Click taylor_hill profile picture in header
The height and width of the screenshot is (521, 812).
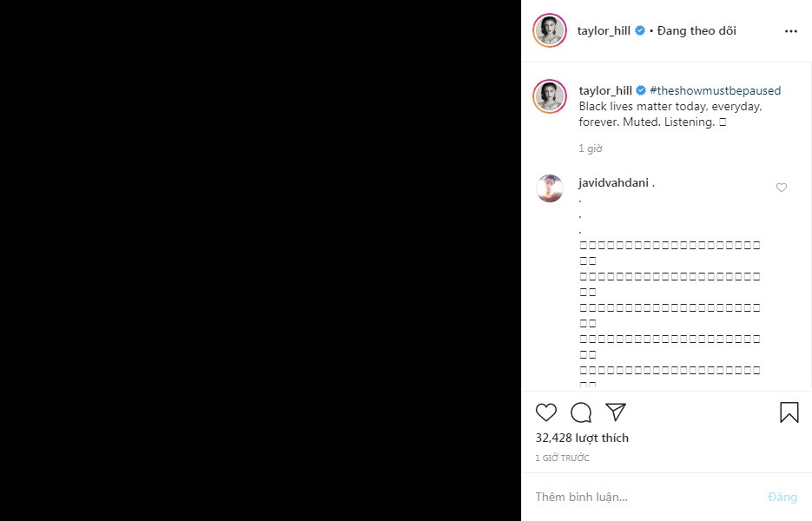pyautogui.click(x=550, y=31)
